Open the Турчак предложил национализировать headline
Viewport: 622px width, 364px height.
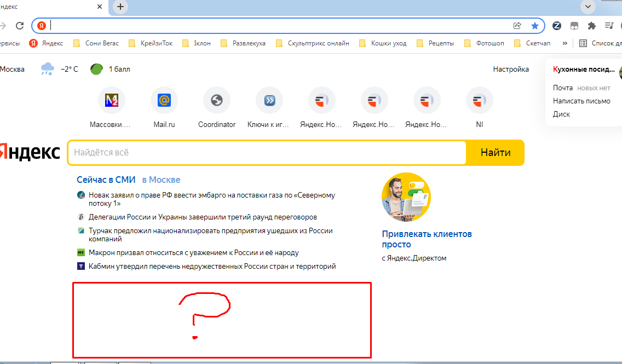pos(211,235)
